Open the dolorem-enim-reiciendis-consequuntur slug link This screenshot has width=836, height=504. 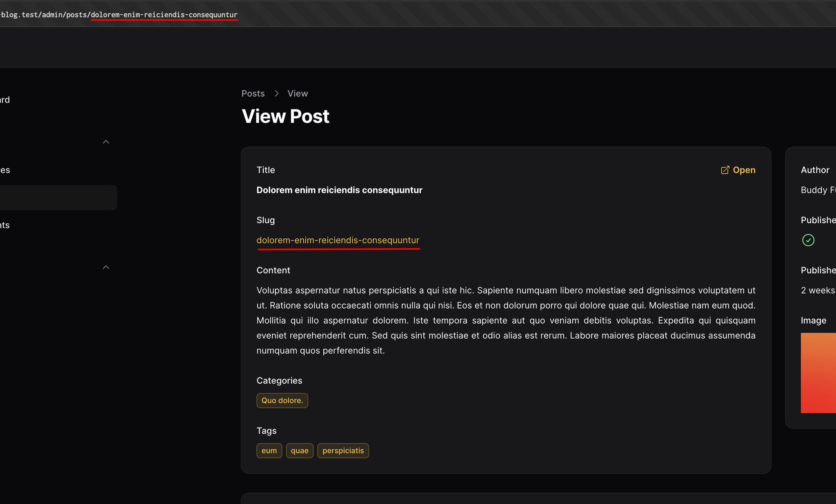(338, 240)
